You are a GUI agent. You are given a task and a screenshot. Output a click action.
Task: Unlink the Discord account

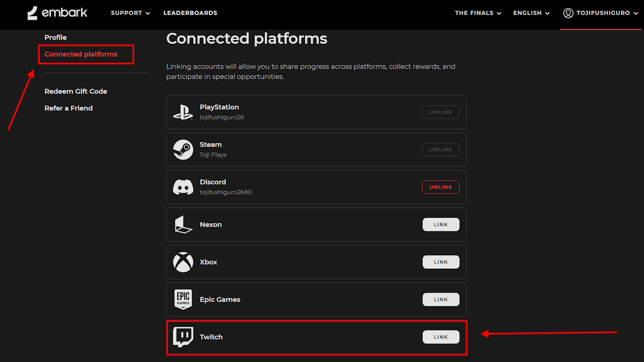[441, 187]
